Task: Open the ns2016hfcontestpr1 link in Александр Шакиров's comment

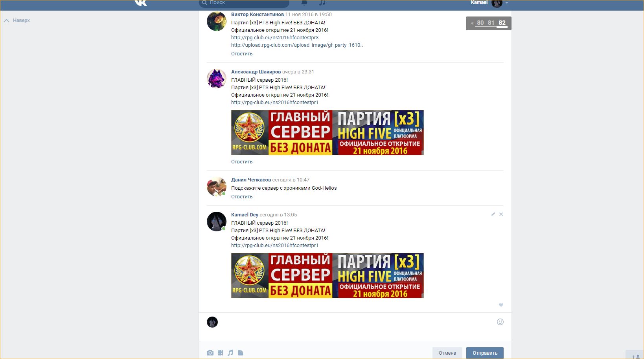Action: tap(275, 103)
